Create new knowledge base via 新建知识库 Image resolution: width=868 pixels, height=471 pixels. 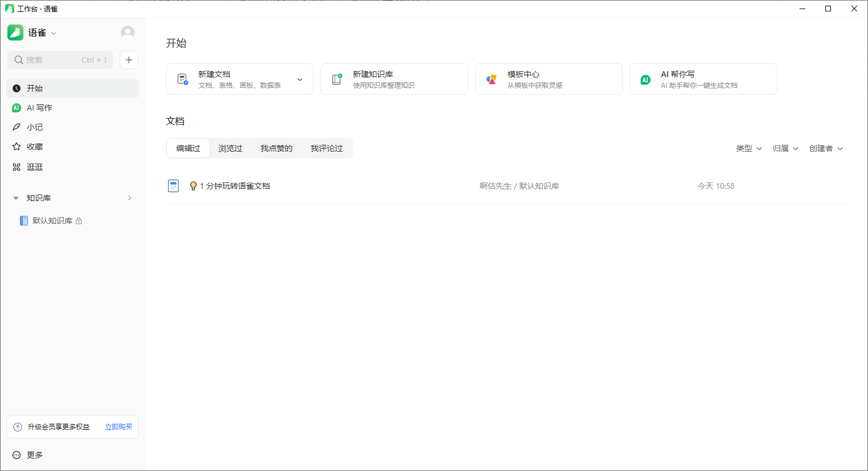(x=394, y=79)
